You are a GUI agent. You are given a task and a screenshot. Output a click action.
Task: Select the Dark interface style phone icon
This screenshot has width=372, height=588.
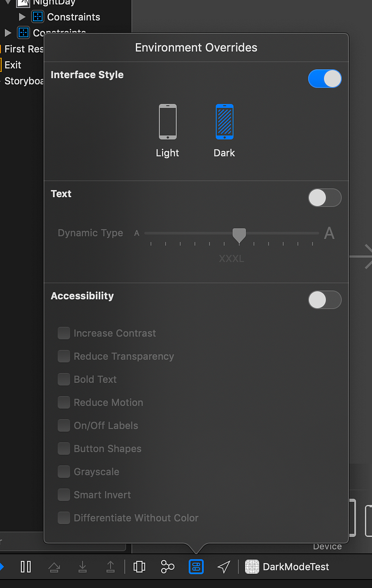[224, 121]
